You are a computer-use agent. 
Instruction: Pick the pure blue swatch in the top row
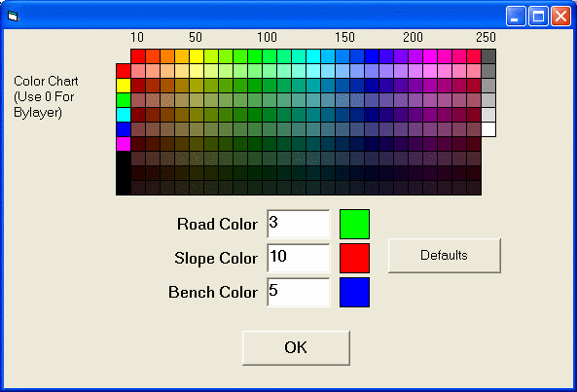[x=372, y=56]
